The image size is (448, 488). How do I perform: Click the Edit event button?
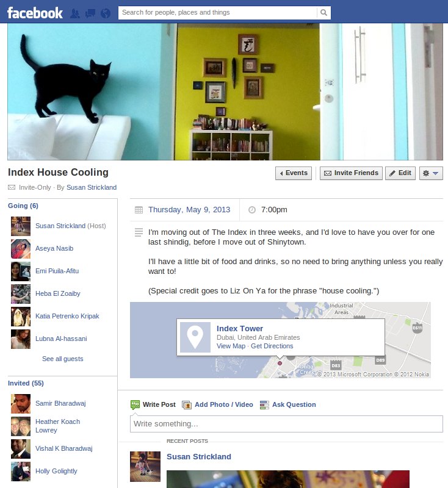pos(400,173)
